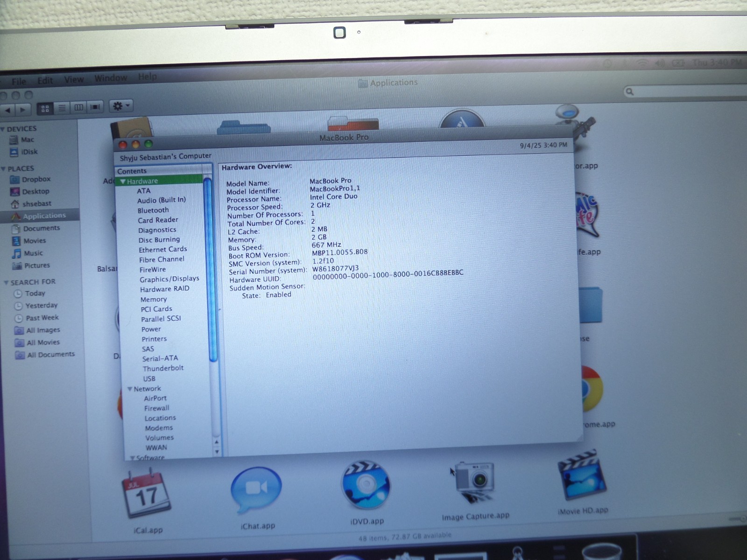Go forward in Finder window
Viewport: 747px width, 560px height.
pos(23,110)
